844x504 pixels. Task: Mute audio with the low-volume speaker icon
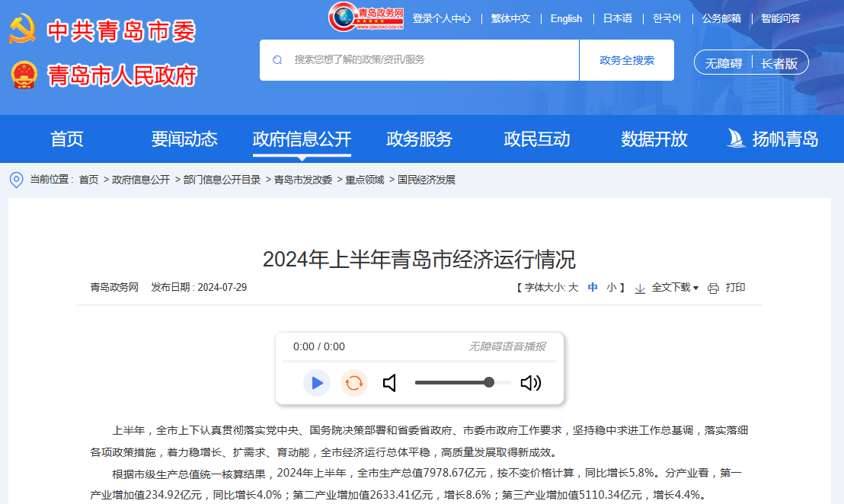coord(390,383)
